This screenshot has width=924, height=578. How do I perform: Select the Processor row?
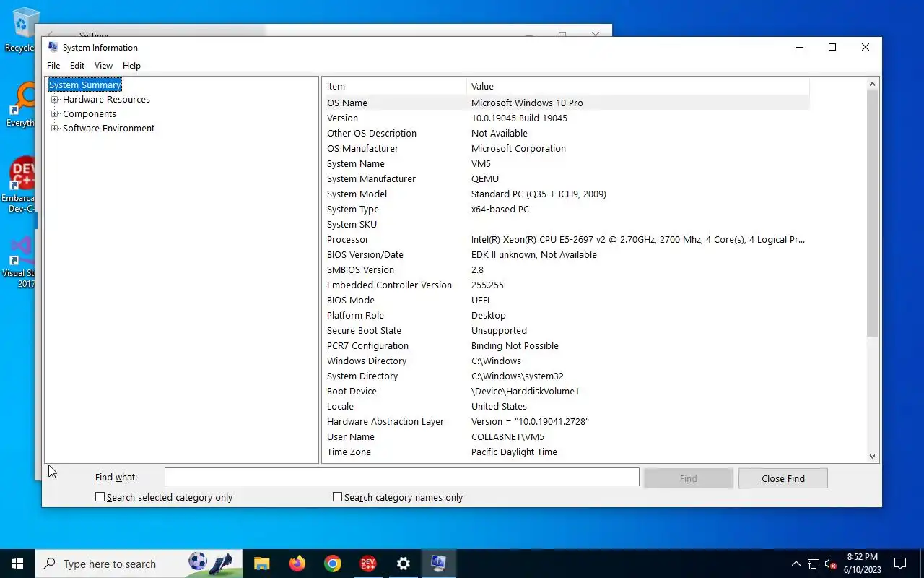tap(565, 239)
